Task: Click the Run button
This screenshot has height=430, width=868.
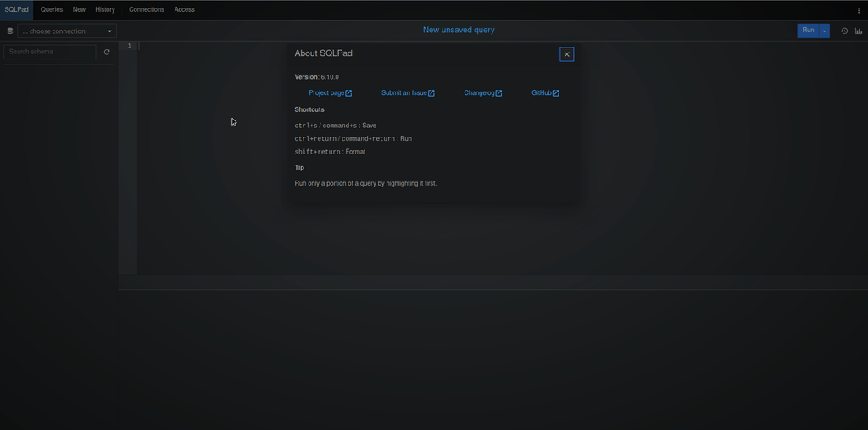Action: (808, 31)
